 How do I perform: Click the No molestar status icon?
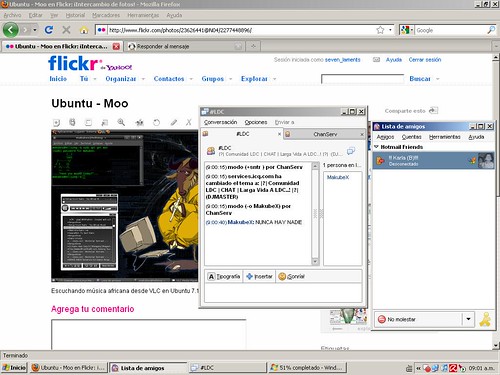click(382, 319)
